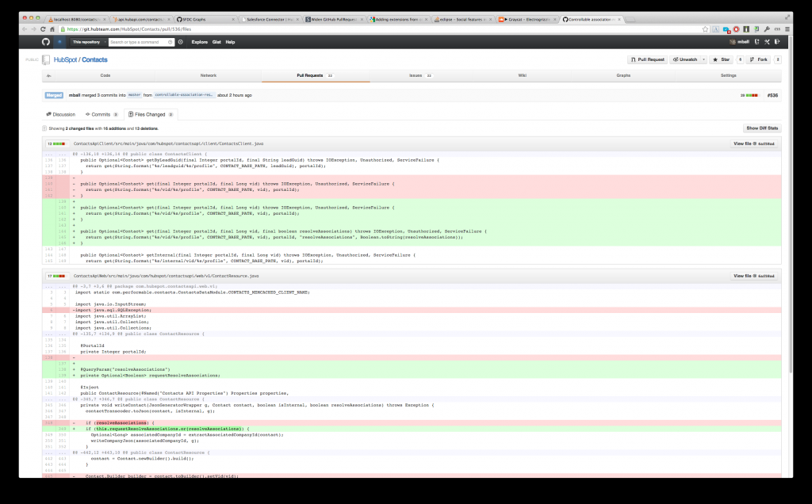Image resolution: width=812 pixels, height=504 pixels.
Task: Click the CSS extension icon
Action: [x=777, y=29]
